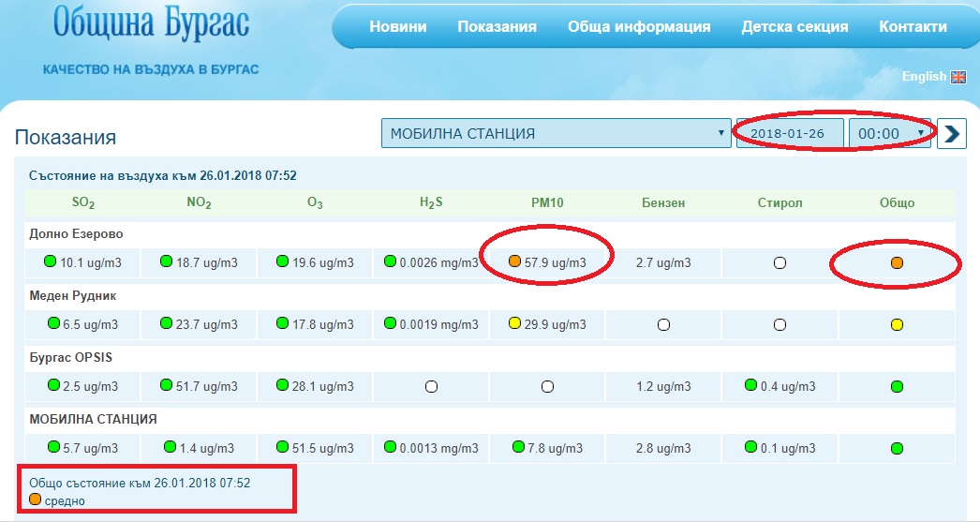Click МОБИЛНА СТАНЦИЯ green overall status dot

click(897, 449)
